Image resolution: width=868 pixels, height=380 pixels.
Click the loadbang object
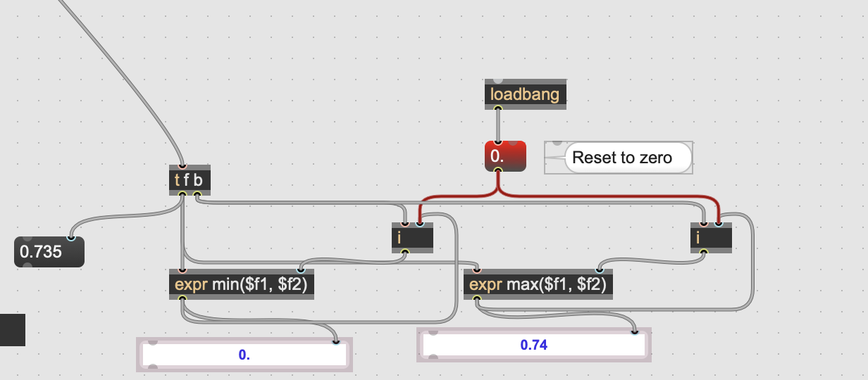click(526, 94)
